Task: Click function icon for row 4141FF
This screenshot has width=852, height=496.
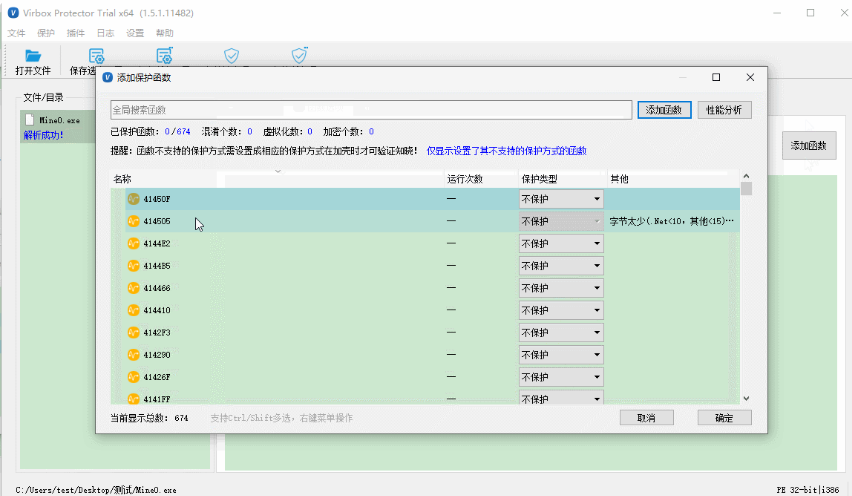Action: (x=134, y=399)
